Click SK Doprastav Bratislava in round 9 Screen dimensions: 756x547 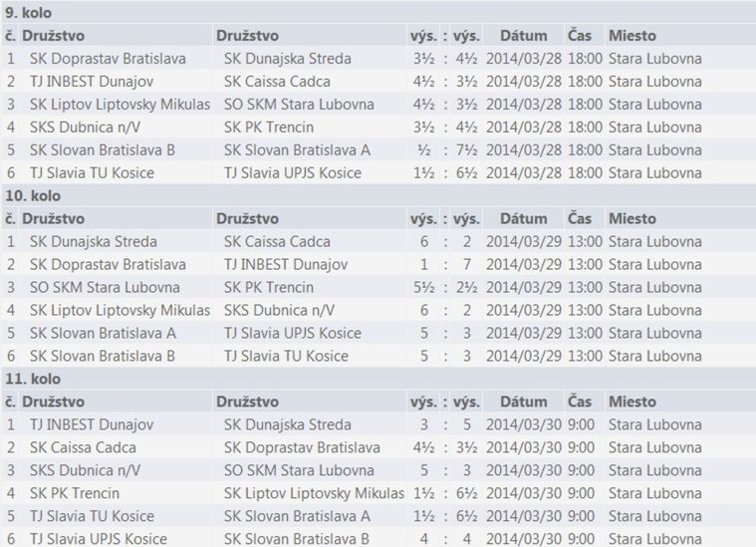click(x=108, y=59)
